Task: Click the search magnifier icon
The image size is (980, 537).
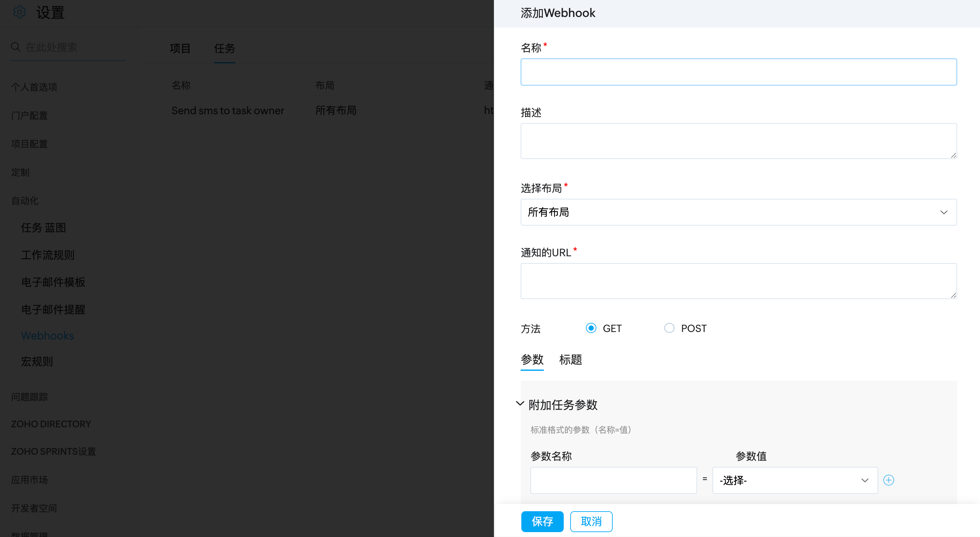Action: (x=16, y=47)
